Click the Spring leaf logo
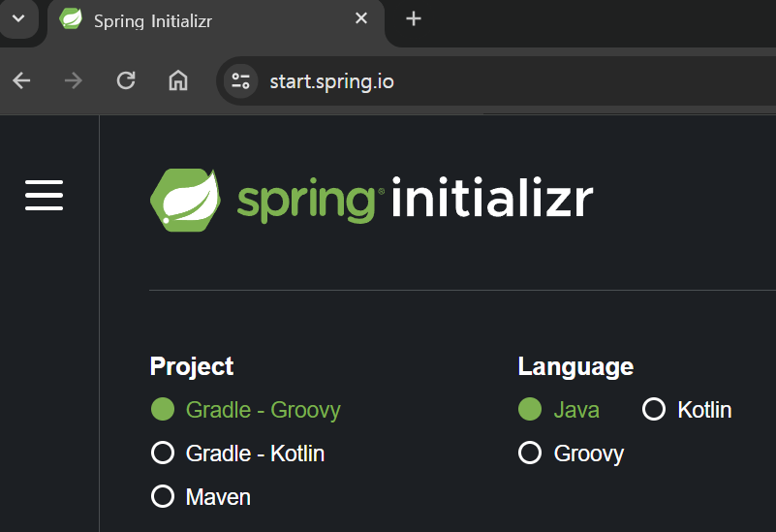 pos(184,200)
